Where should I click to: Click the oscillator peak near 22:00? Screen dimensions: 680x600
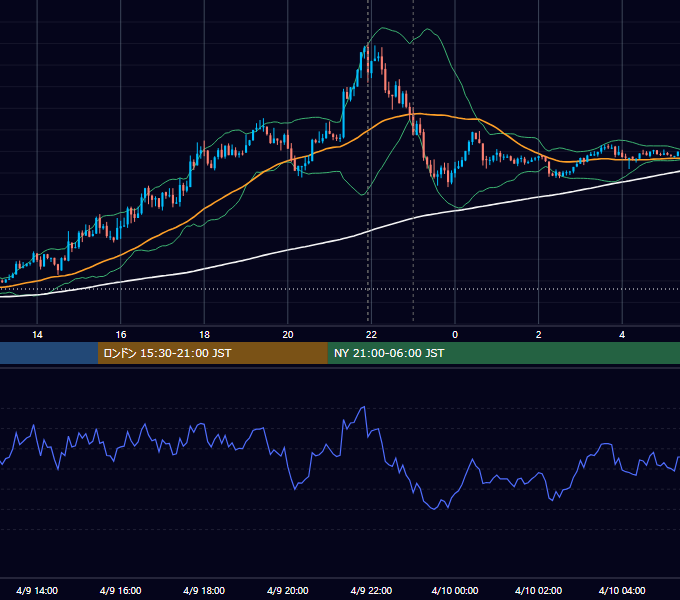coord(363,408)
